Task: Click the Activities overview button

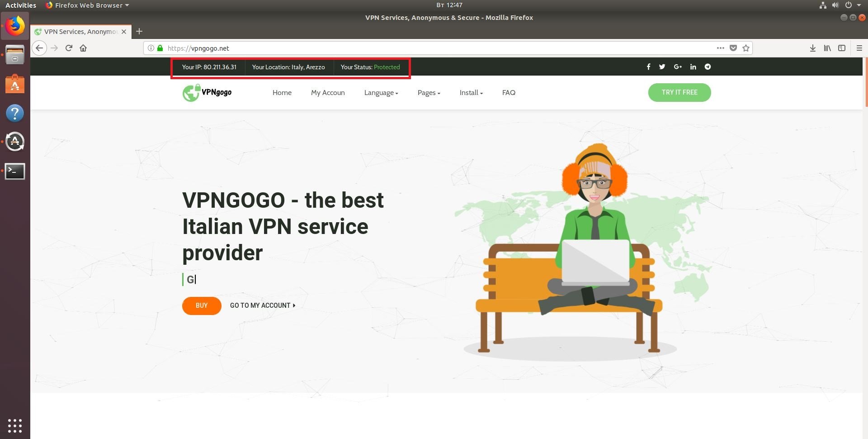Action: (21, 5)
